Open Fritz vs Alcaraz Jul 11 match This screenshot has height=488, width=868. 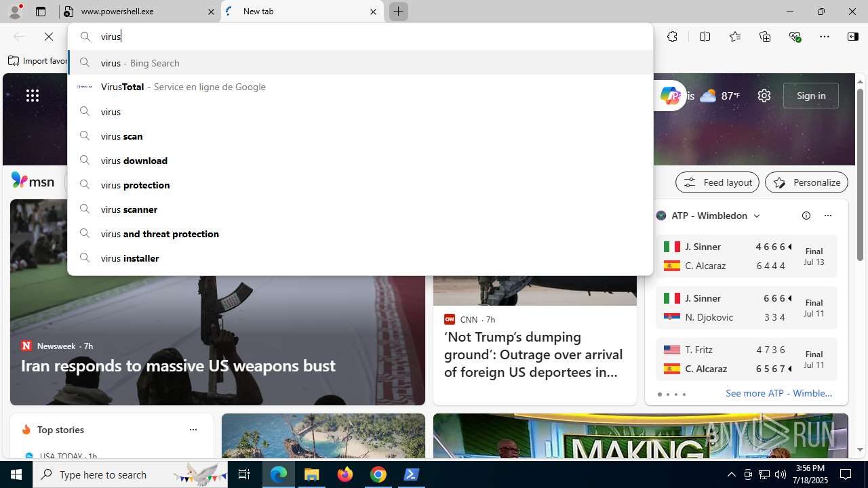tap(747, 359)
